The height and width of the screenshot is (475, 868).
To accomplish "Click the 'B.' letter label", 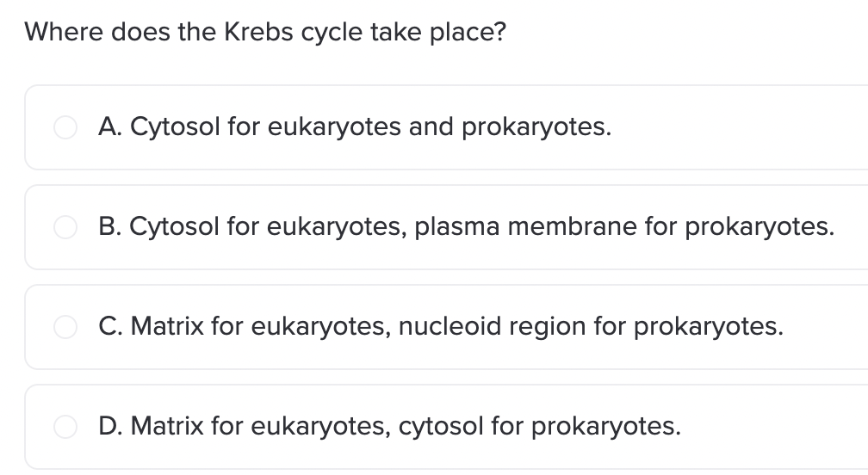I will coord(109,226).
